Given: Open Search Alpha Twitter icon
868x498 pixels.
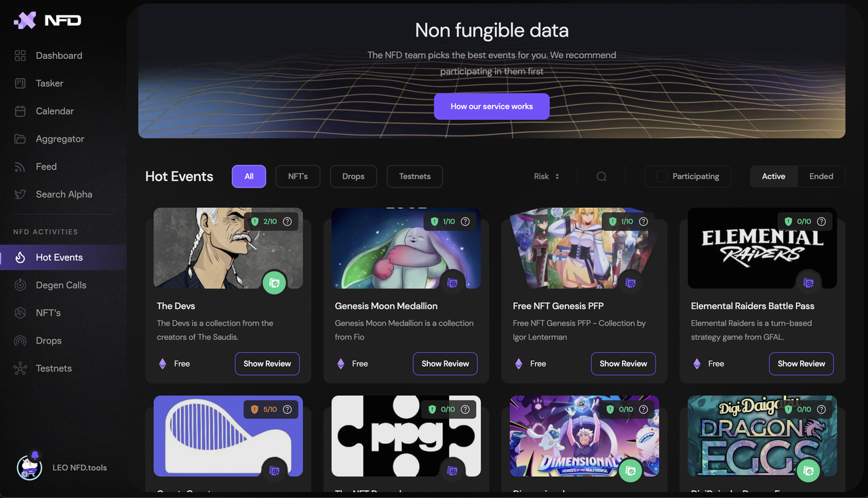Looking at the screenshot, I should pyautogui.click(x=20, y=194).
